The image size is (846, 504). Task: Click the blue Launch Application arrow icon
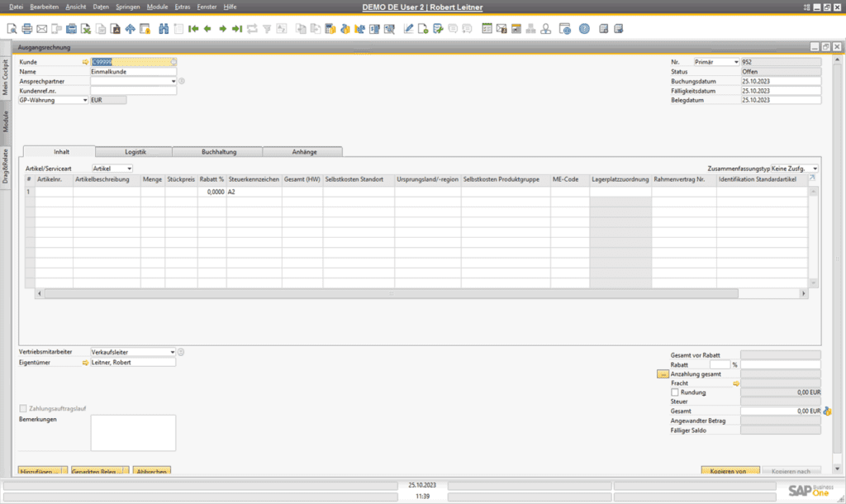[130, 29]
